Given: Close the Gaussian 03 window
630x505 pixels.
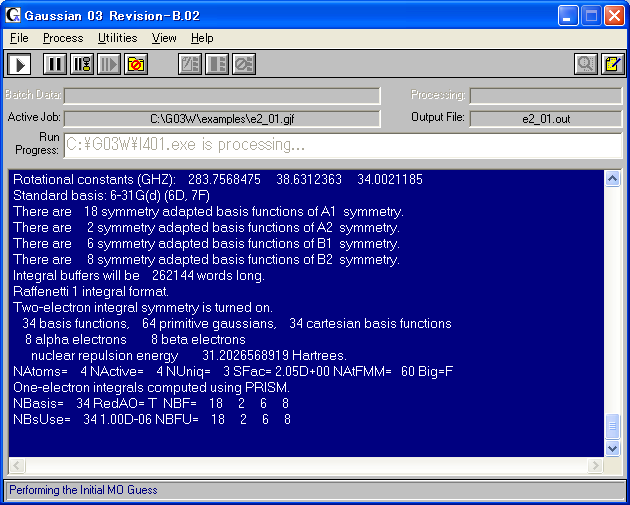Looking at the screenshot, I should tap(615, 16).
